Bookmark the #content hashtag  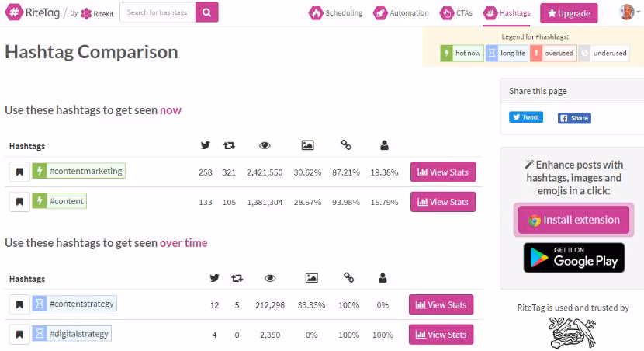coord(19,202)
